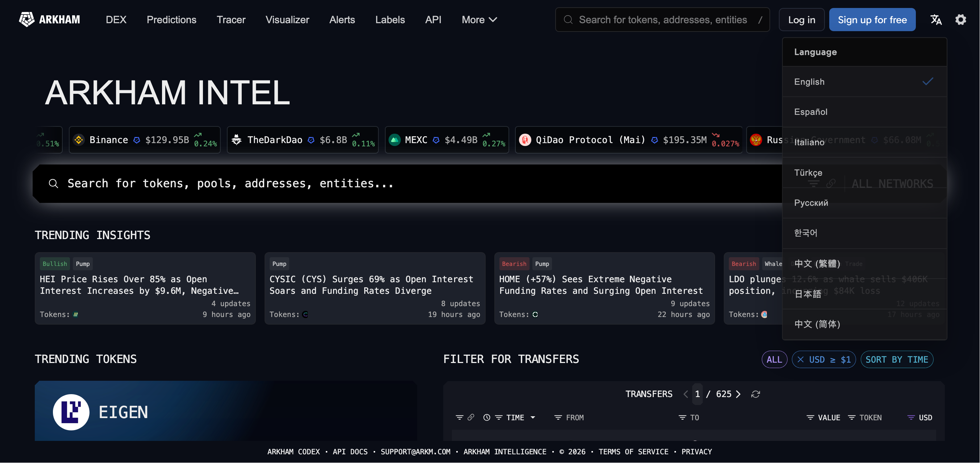Focus the top navigation search field

click(663, 20)
